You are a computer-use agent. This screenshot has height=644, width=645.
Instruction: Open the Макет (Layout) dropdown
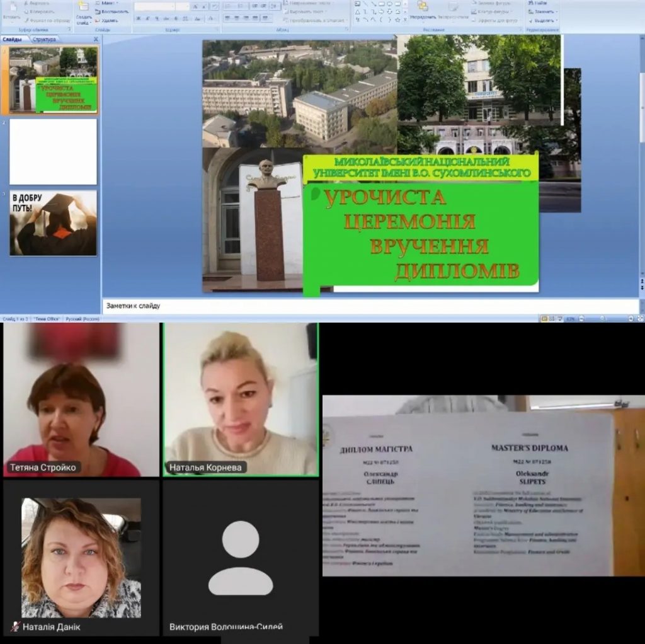point(108,3)
